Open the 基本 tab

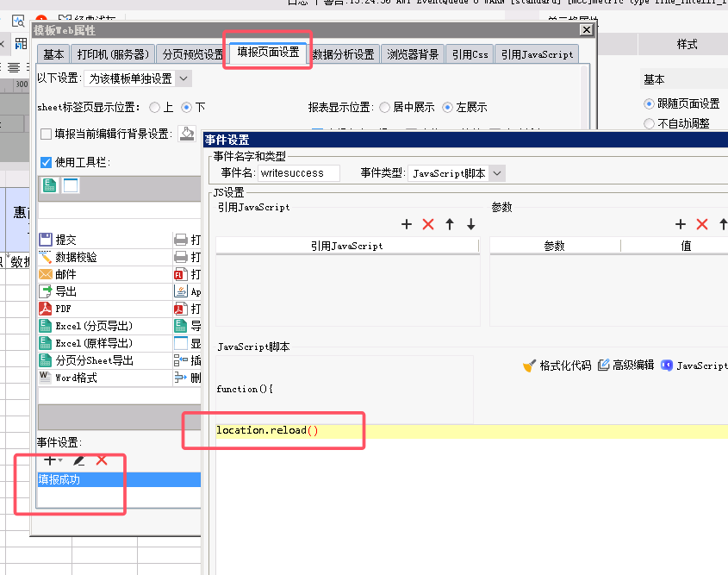point(53,54)
